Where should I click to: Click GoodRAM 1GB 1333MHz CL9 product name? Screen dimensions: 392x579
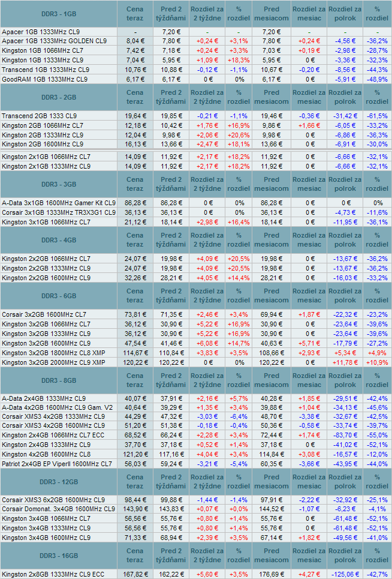44,79
